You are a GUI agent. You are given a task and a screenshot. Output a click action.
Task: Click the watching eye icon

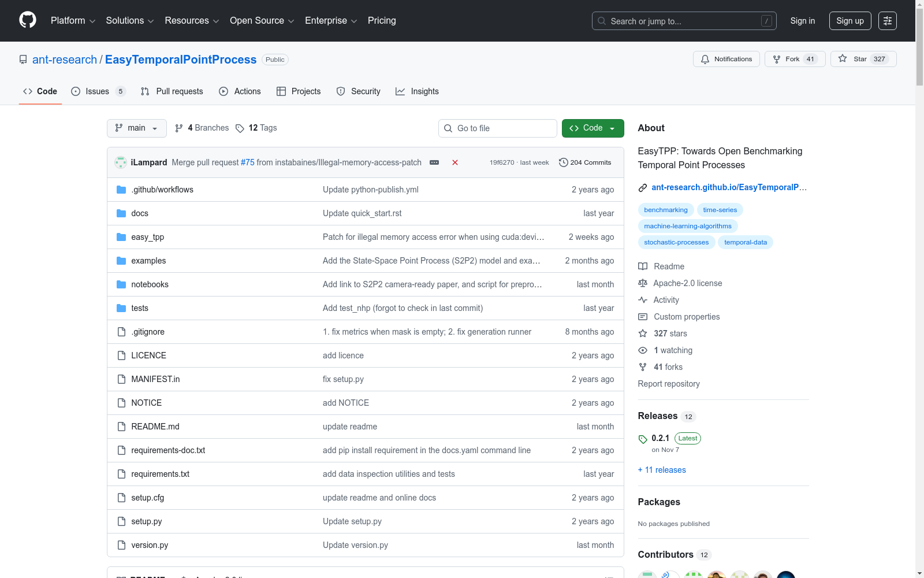pyautogui.click(x=643, y=350)
